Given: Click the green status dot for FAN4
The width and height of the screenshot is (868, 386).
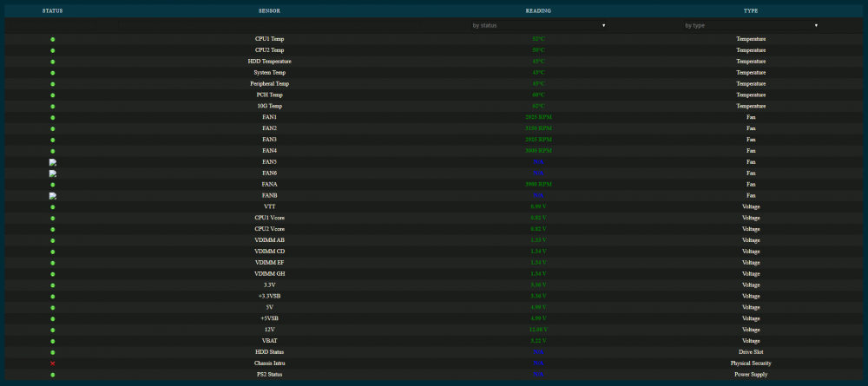Looking at the screenshot, I should (53, 152).
